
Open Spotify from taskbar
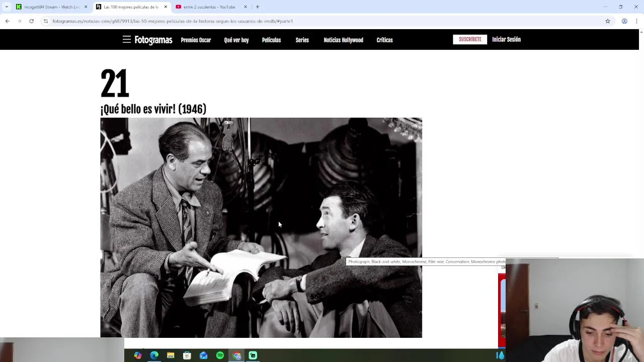pyautogui.click(x=220, y=355)
